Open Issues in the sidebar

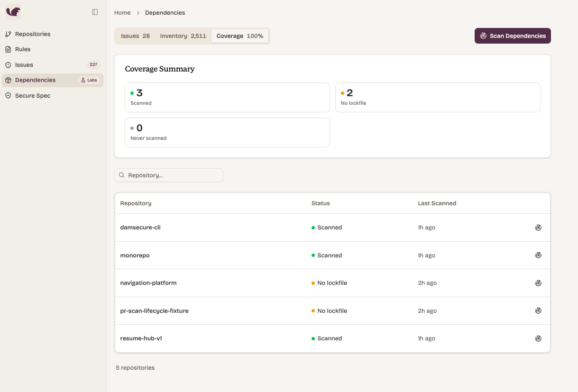point(52,65)
